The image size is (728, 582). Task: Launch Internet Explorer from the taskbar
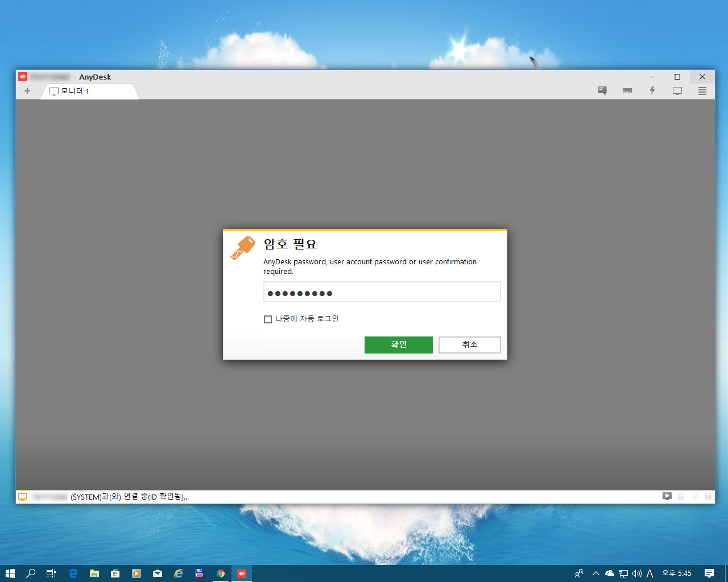(x=179, y=573)
